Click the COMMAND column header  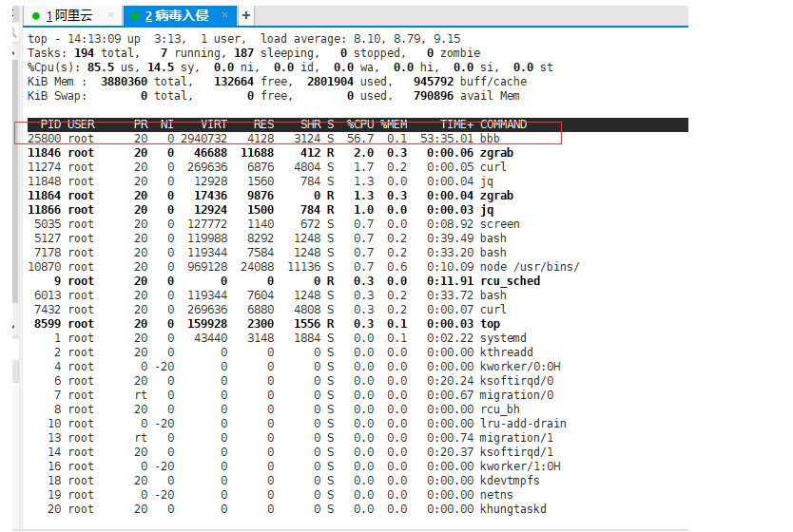click(x=503, y=124)
